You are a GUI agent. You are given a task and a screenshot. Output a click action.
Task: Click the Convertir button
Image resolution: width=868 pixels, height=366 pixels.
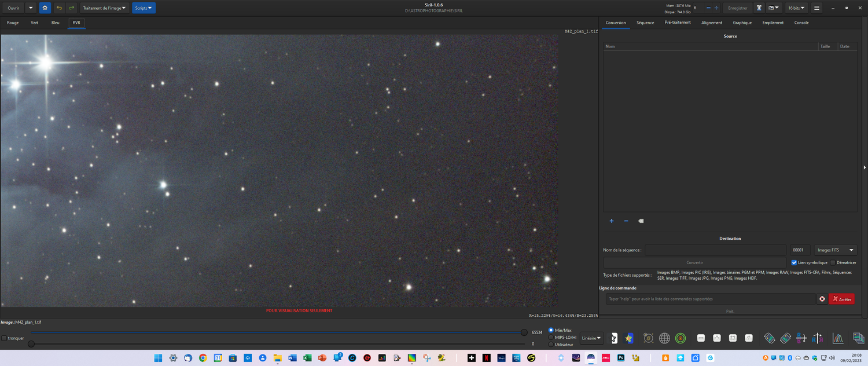pos(694,262)
